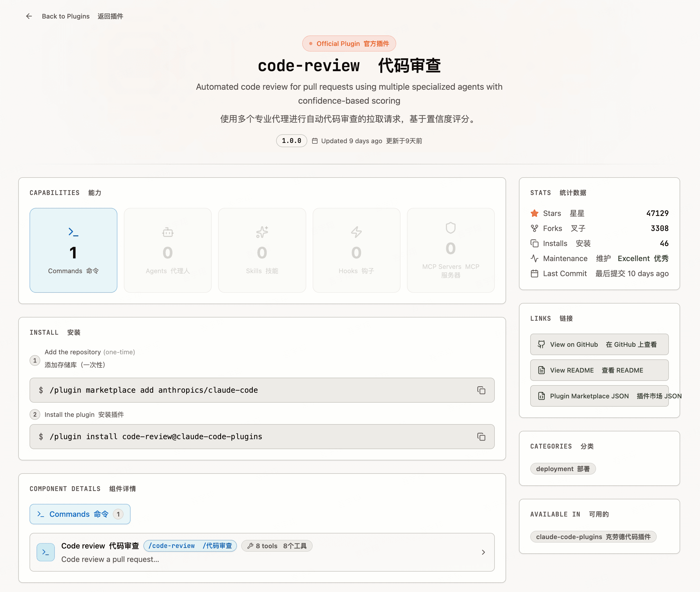The width and height of the screenshot is (700, 592).
Task: Open View on GitHub link
Action: [x=599, y=344]
